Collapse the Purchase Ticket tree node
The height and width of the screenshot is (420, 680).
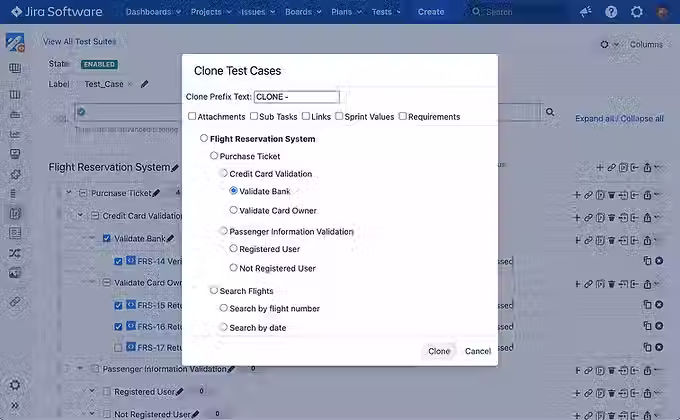click(x=69, y=192)
